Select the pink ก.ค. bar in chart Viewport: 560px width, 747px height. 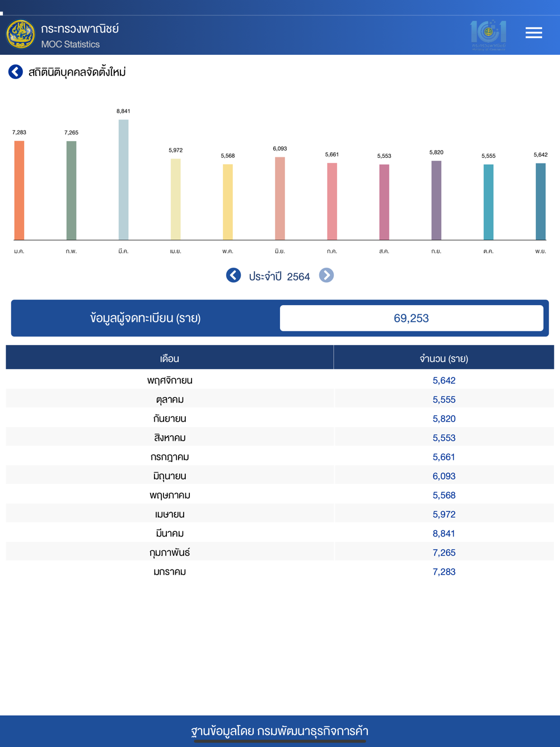click(332, 202)
